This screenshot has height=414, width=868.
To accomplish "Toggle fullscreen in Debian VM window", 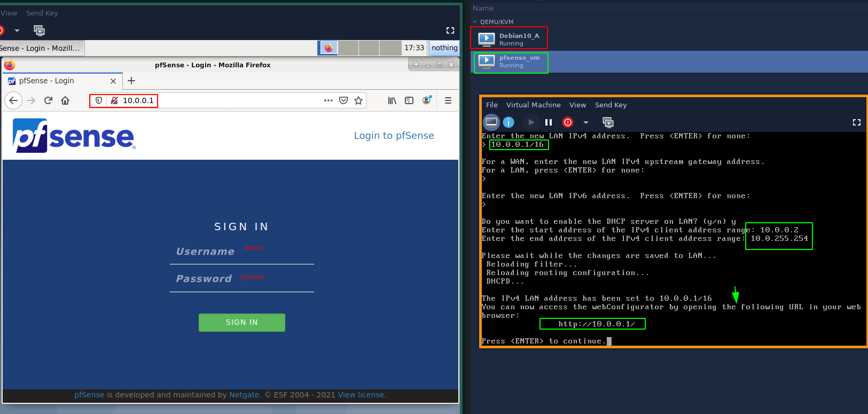I will pos(450,30).
